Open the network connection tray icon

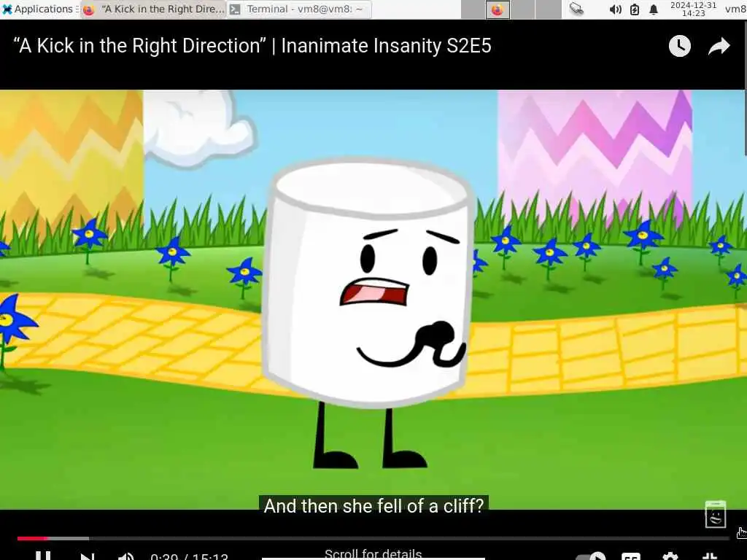[x=576, y=9]
